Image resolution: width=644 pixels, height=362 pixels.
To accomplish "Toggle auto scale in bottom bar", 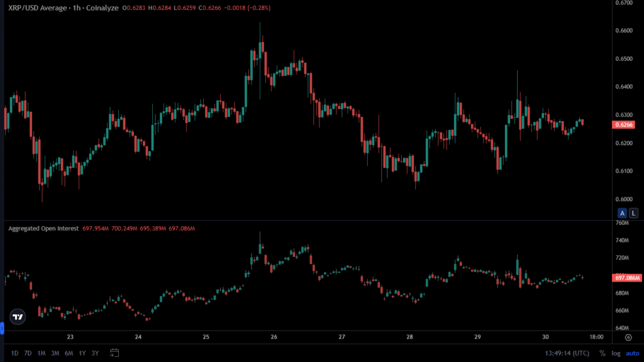I will pos(632,353).
